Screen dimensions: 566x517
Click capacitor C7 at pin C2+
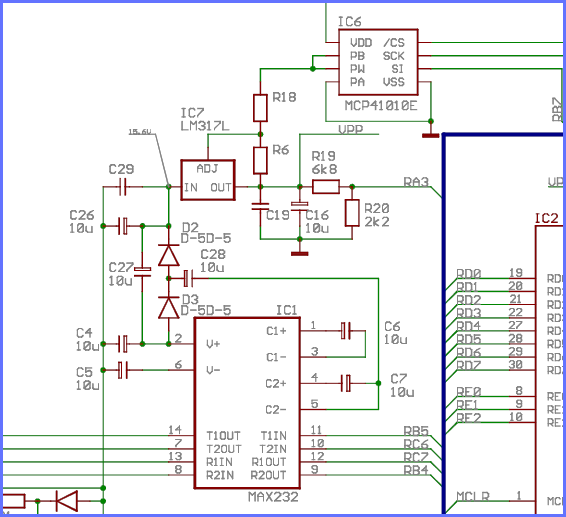346,383
